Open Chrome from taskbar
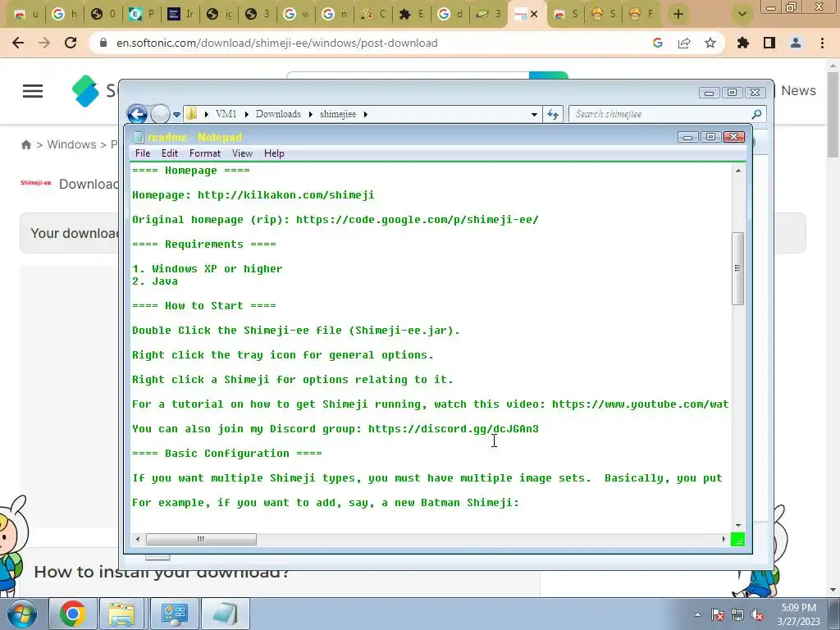The width and height of the screenshot is (840, 630). 73,614
